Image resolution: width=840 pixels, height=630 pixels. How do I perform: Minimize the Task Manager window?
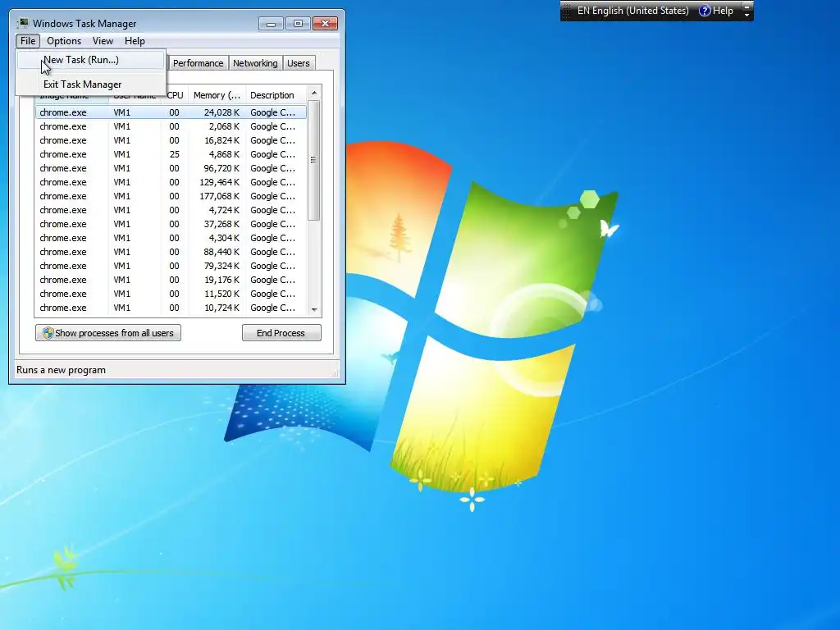click(x=271, y=24)
